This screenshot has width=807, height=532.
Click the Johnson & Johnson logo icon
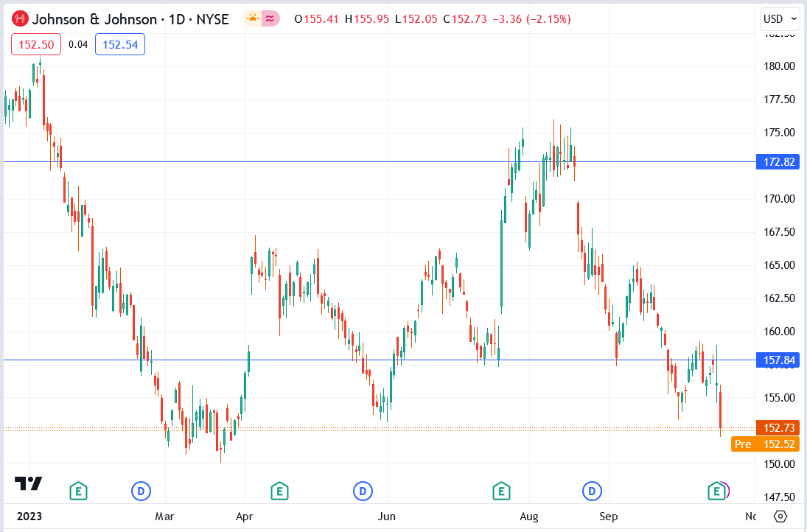20,19
